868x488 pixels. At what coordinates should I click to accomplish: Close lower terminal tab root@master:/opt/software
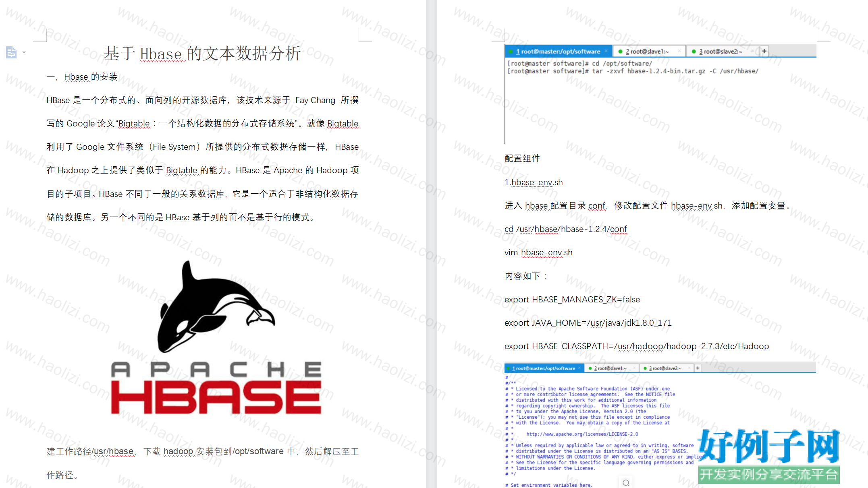[x=579, y=368]
